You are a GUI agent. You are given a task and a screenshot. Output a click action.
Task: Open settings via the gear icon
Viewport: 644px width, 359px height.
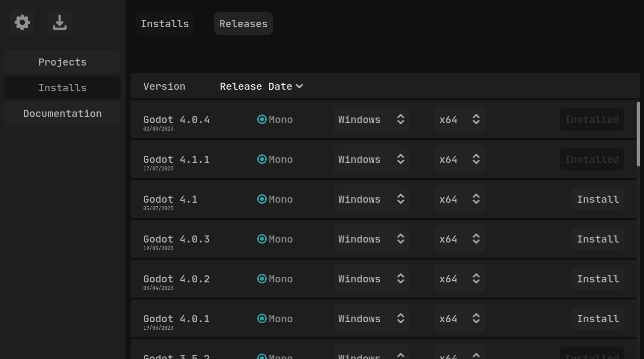coord(22,22)
